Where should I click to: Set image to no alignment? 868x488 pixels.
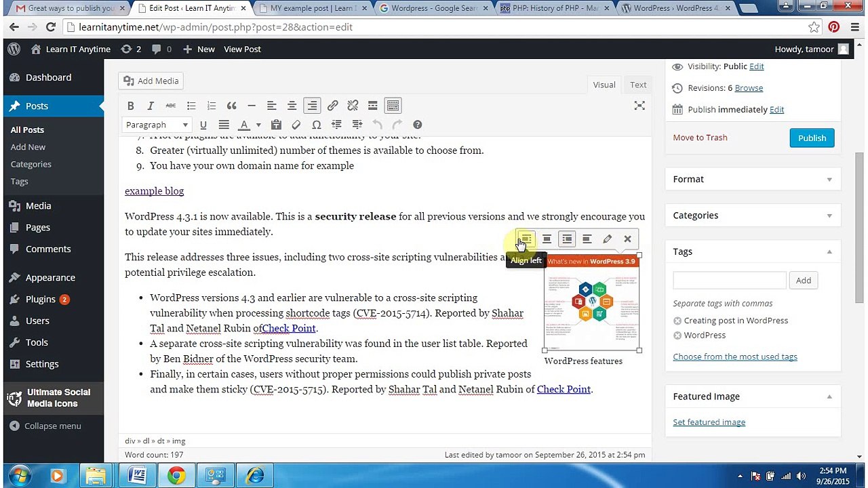pyautogui.click(x=587, y=239)
